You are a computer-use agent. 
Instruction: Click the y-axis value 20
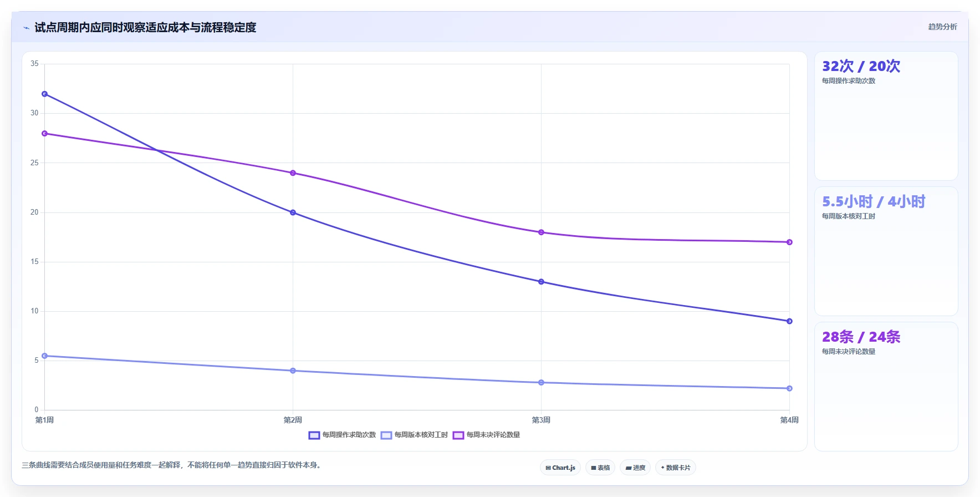(35, 212)
